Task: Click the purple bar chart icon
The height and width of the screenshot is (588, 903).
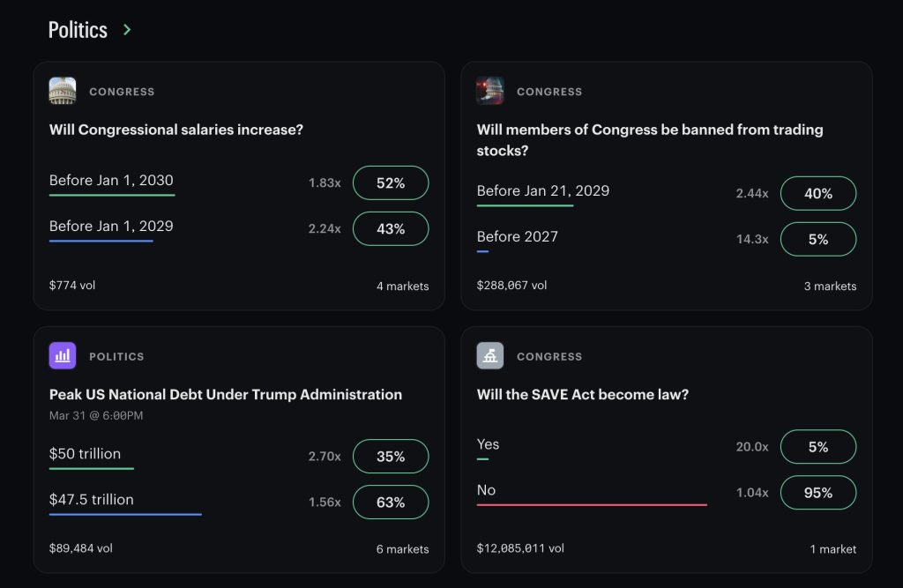Action: (x=63, y=356)
